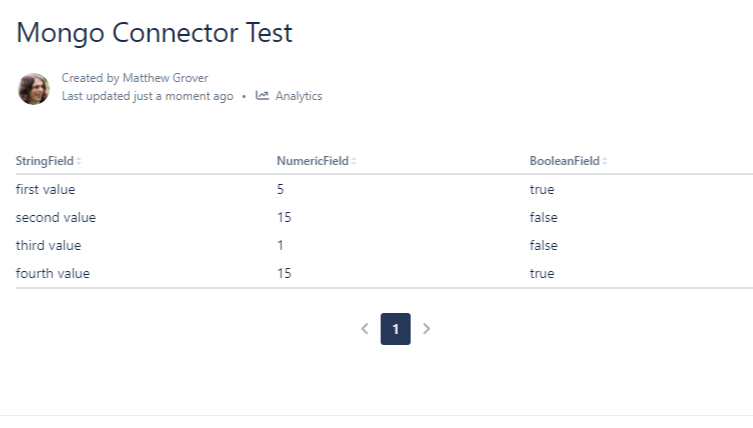753x428 pixels.
Task: Click the numeric value 5 cell
Action: click(281, 189)
